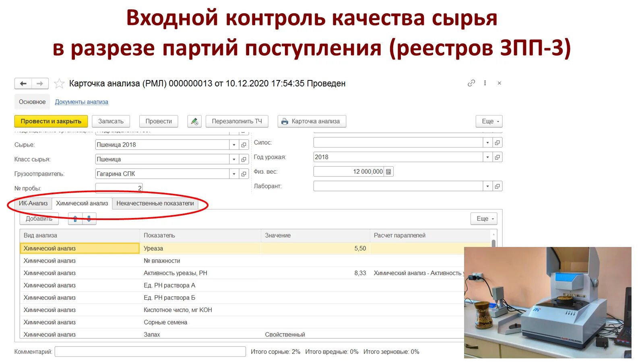Open the three-dot document options menu
Image resolution: width=644 pixels, height=362 pixels.
(x=485, y=83)
